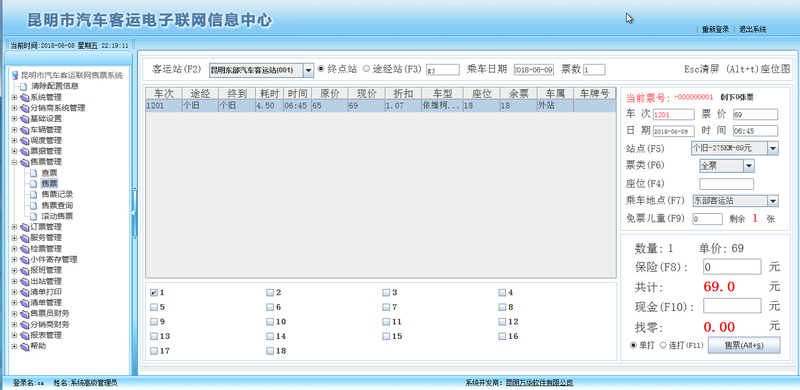Image resolution: width=800 pixels, height=390 pixels.
Task: Expand the 系统管理 tree node
Action: 14,97
